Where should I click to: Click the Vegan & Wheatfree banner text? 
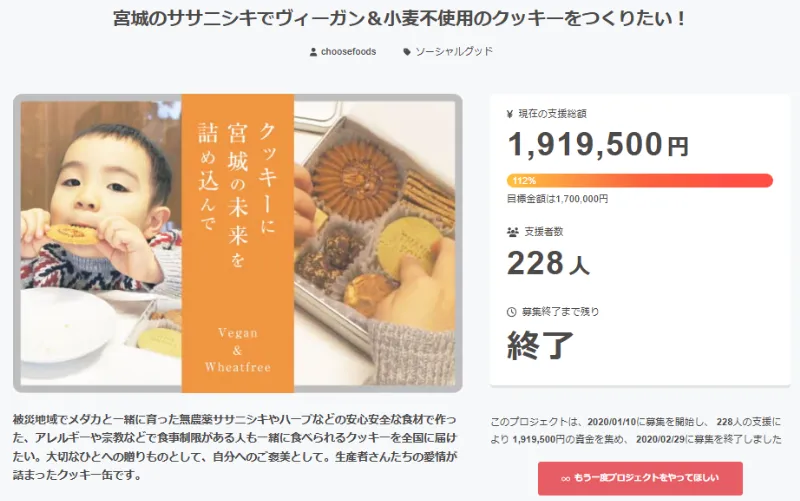[x=237, y=349]
